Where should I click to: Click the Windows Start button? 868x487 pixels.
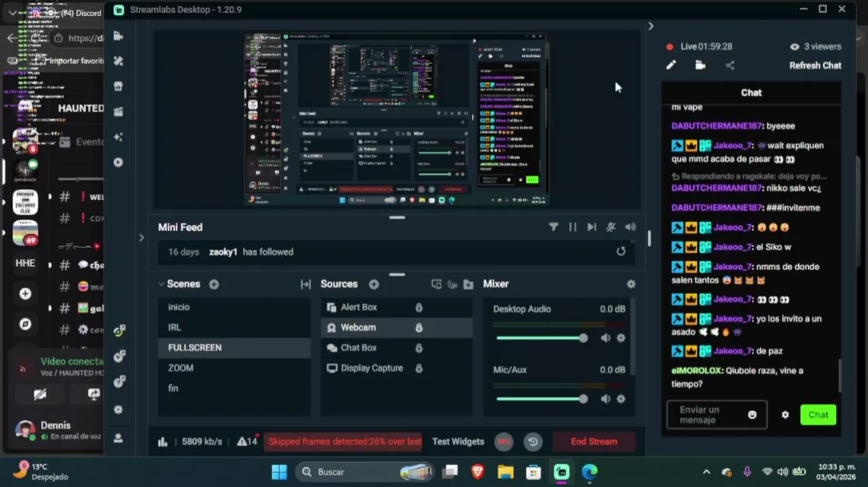(x=279, y=472)
